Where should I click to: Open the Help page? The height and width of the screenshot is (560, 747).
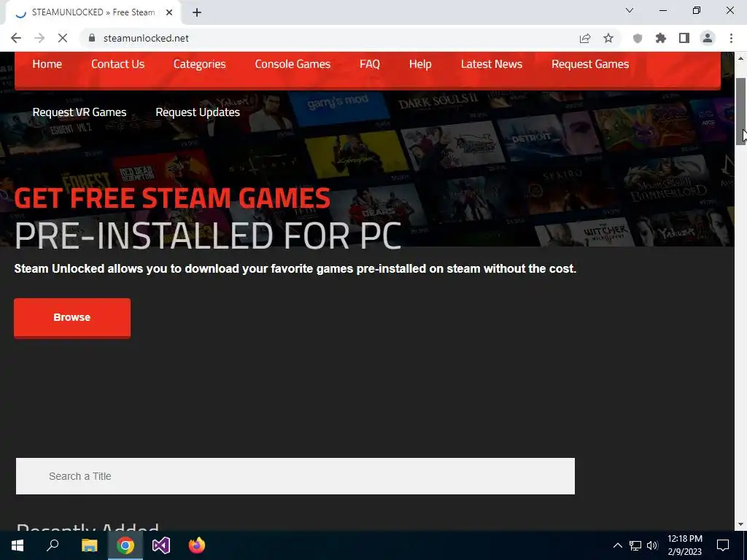pos(420,64)
